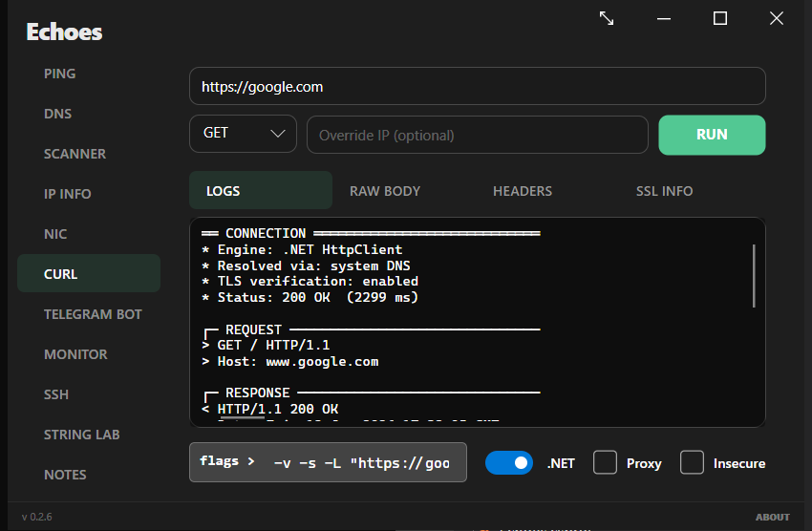Open STRING LAB in sidebar
The height and width of the screenshot is (531, 812).
click(x=81, y=435)
